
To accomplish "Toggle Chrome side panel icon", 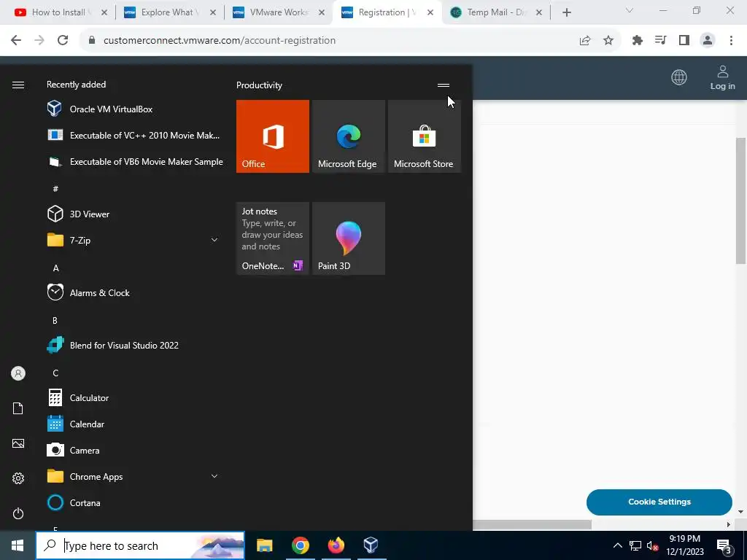I will tap(684, 41).
